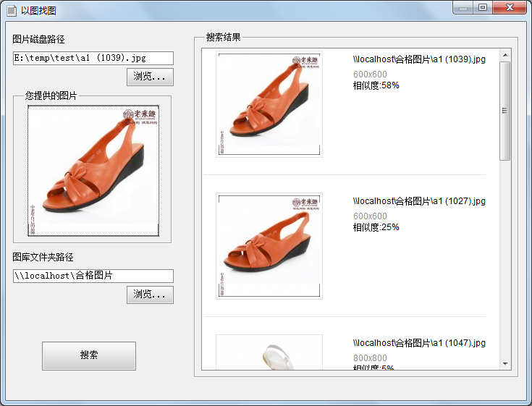
Task: Click the 图片磁盘路径 label
Action: coord(38,39)
